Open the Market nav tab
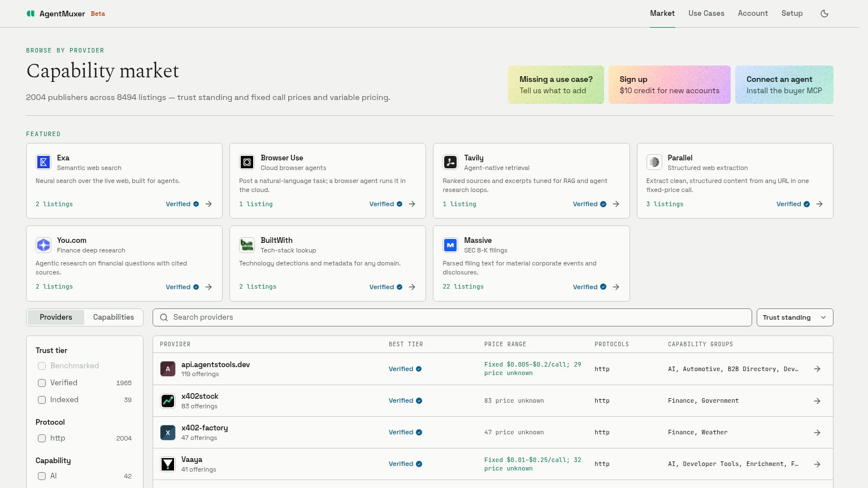868x488 pixels. [x=662, y=14]
